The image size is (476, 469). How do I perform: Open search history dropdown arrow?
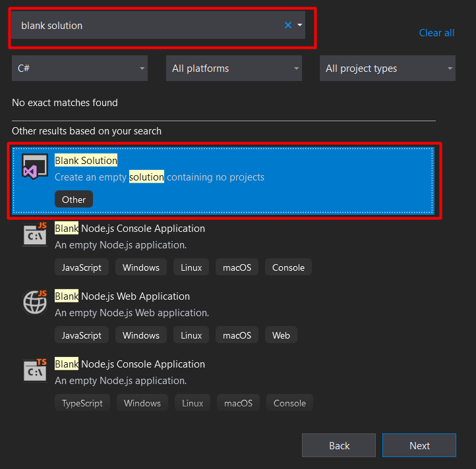click(299, 25)
